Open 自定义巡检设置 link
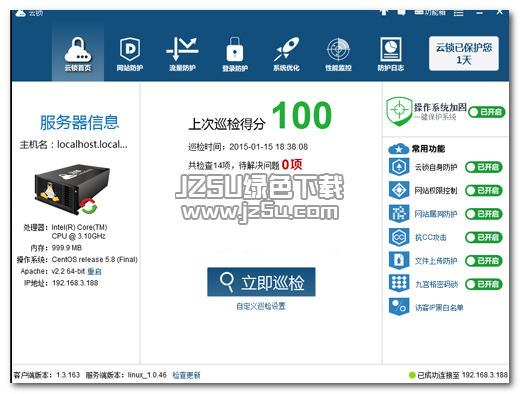Image resolution: width=520 pixels, height=394 pixels. pos(261,306)
